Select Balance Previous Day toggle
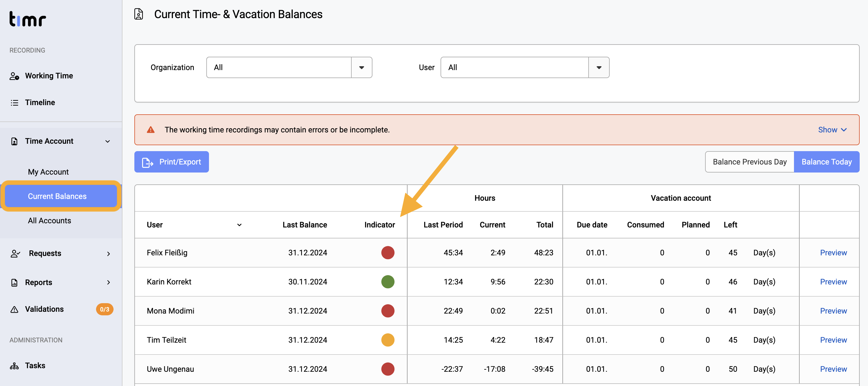This screenshot has width=868, height=386. (749, 162)
